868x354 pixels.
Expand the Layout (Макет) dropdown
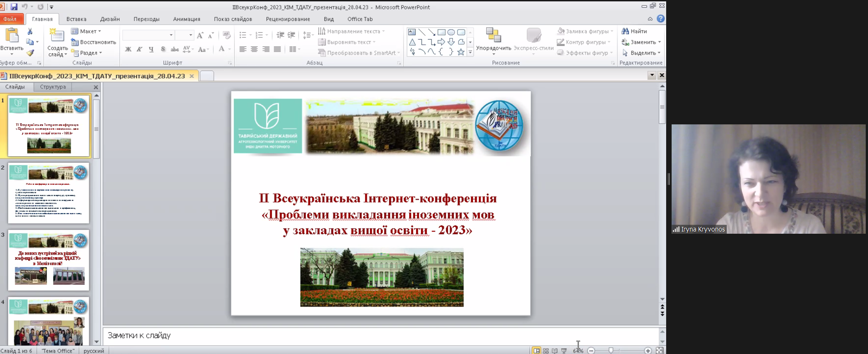pos(87,31)
